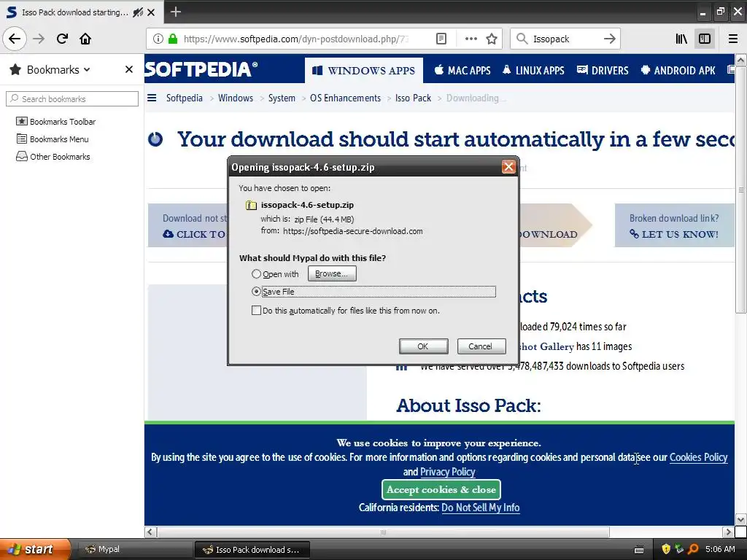Viewport: 747px width, 560px height.
Task: Open a new tab with plus
Action: click(x=176, y=12)
